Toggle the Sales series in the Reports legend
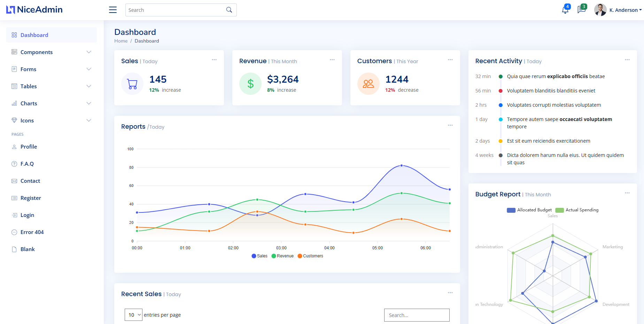The image size is (644, 324). click(259, 256)
